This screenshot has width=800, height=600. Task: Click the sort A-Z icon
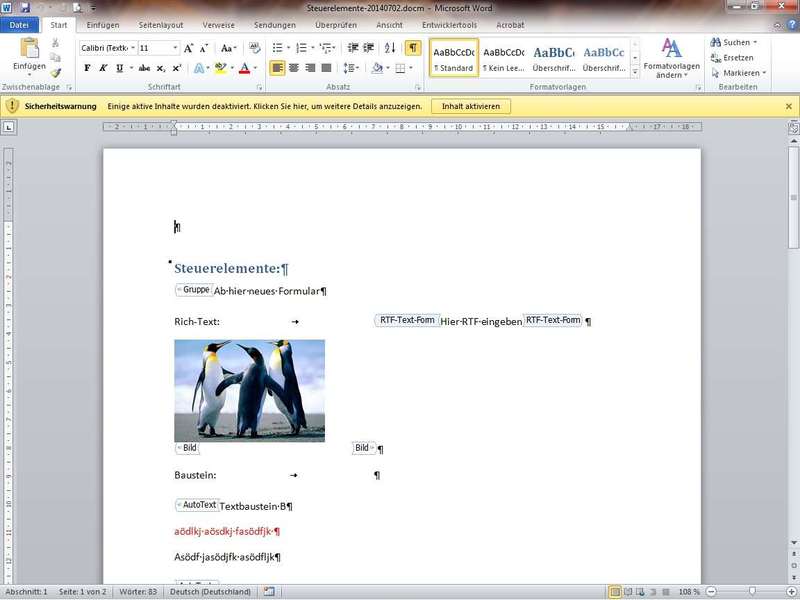tap(389, 48)
